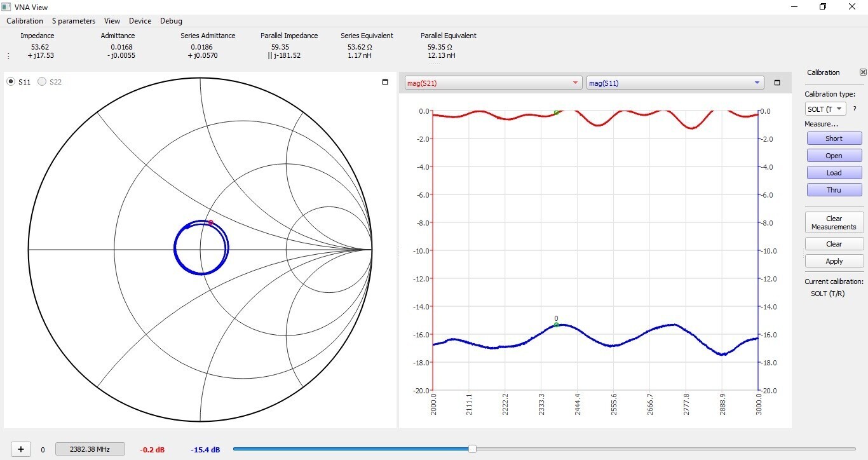The width and height of the screenshot is (868, 460).
Task: Click the drag handle left of Impedance
Action: 8,56
